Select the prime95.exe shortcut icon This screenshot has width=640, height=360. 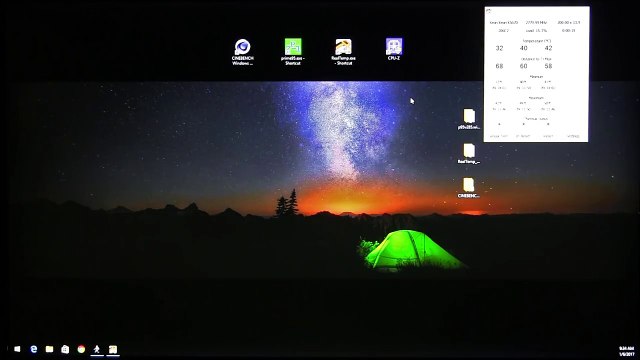coord(293,52)
